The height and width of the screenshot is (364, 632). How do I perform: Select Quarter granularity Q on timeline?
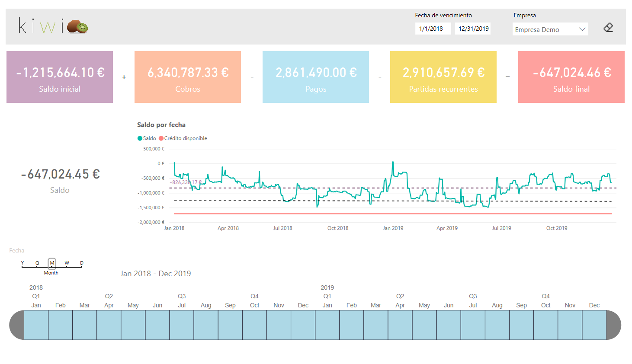(37, 263)
